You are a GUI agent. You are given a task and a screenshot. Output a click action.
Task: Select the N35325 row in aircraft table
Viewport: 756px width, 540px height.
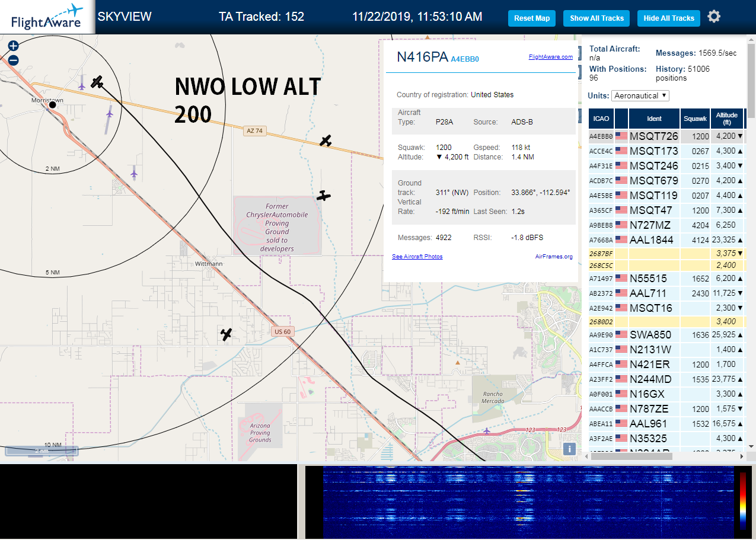pos(666,439)
